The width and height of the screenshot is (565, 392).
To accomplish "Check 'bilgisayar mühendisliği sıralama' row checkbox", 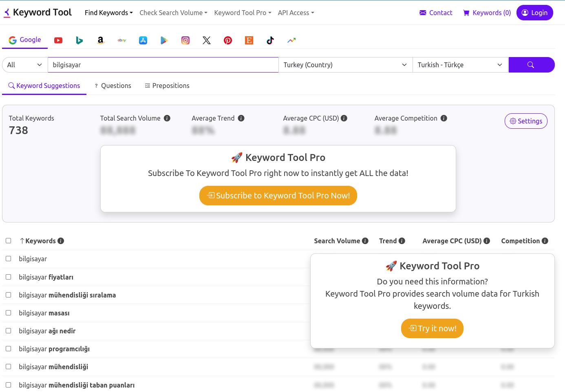I will click(8, 295).
